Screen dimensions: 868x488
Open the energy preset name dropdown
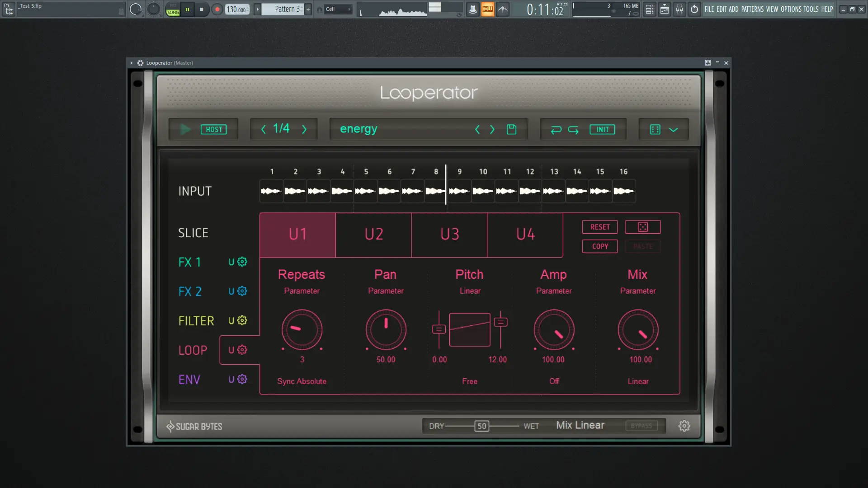pos(359,129)
